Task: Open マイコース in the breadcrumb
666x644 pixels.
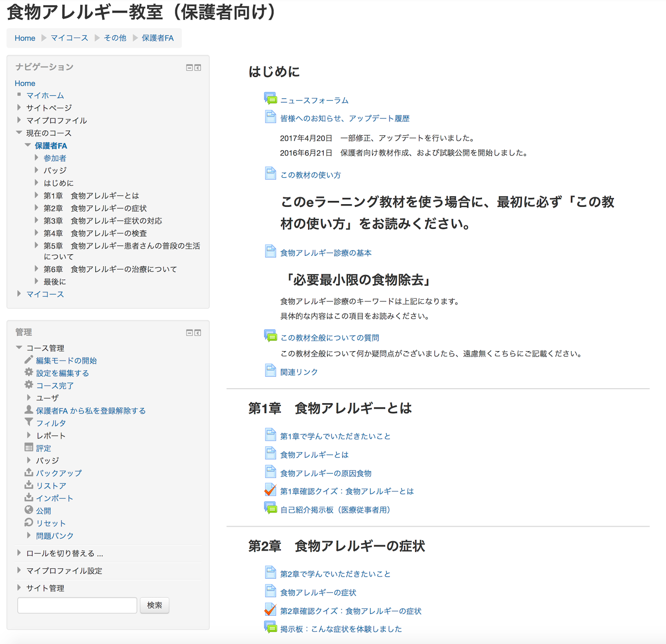Action: 70,38
